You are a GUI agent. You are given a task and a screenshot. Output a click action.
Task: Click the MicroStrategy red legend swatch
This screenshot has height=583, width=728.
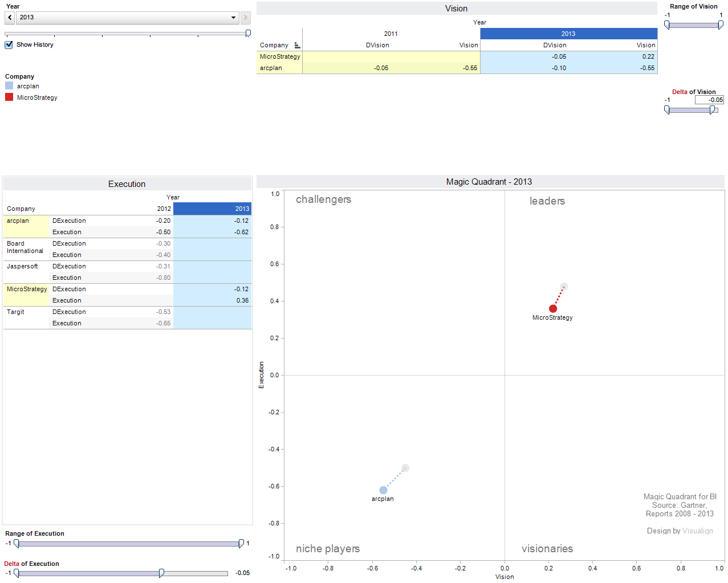pos(9,97)
